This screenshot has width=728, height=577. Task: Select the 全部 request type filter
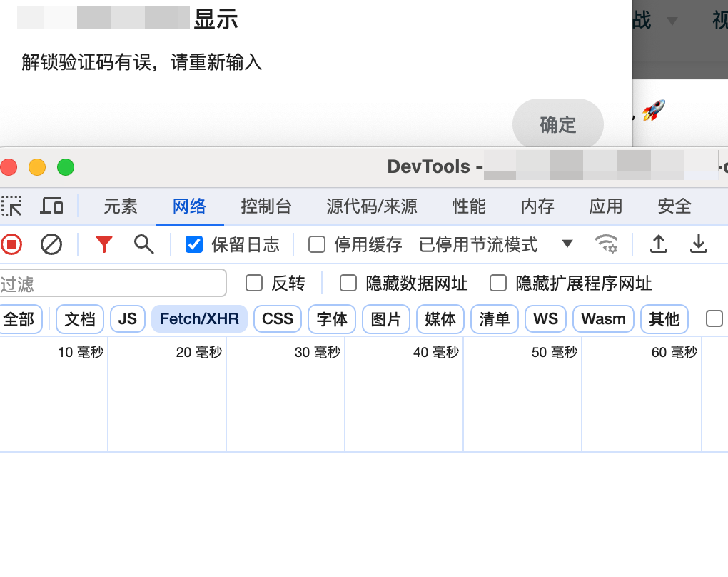pyautogui.click(x=19, y=319)
